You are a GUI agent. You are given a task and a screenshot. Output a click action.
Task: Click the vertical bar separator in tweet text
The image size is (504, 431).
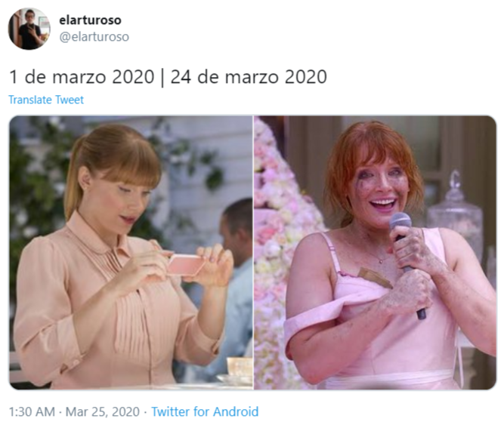pos(162,77)
